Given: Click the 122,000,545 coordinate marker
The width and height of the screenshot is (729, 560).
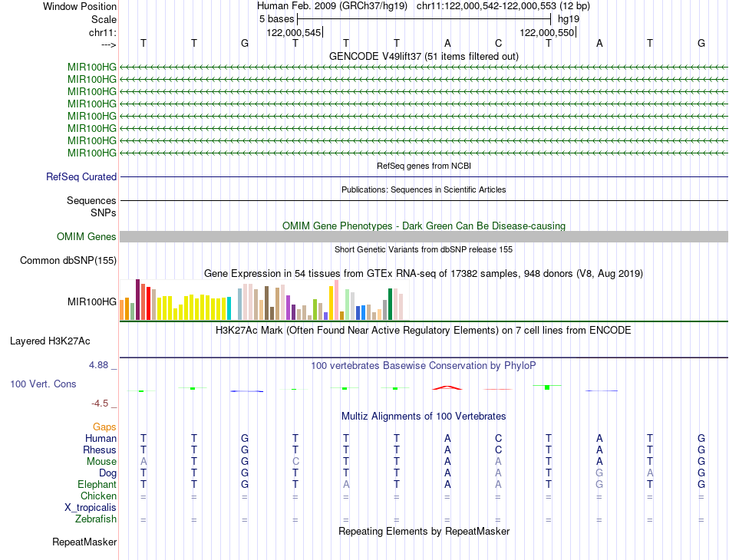Looking at the screenshot, I should (294, 32).
